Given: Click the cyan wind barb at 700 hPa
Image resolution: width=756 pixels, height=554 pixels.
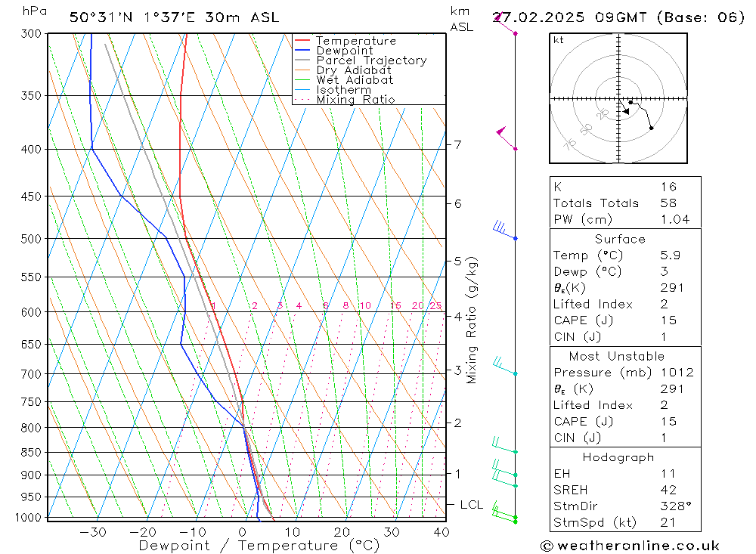Looking at the screenshot, I should pyautogui.click(x=505, y=366).
